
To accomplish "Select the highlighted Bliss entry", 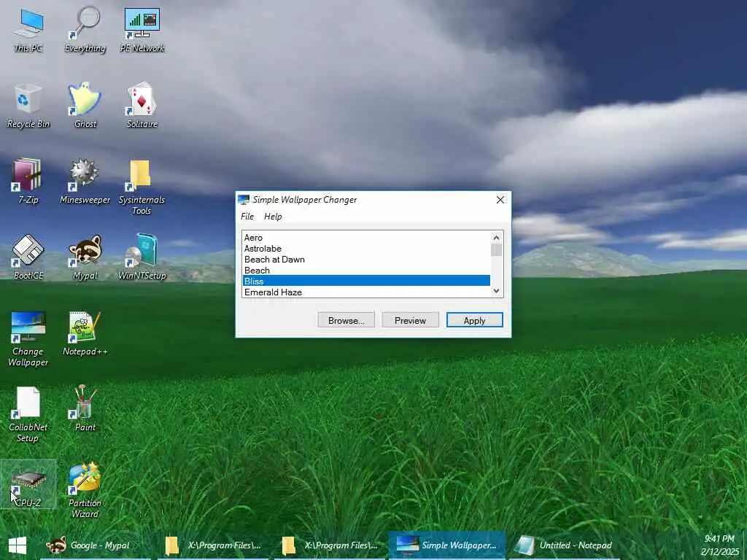I will pos(366,281).
